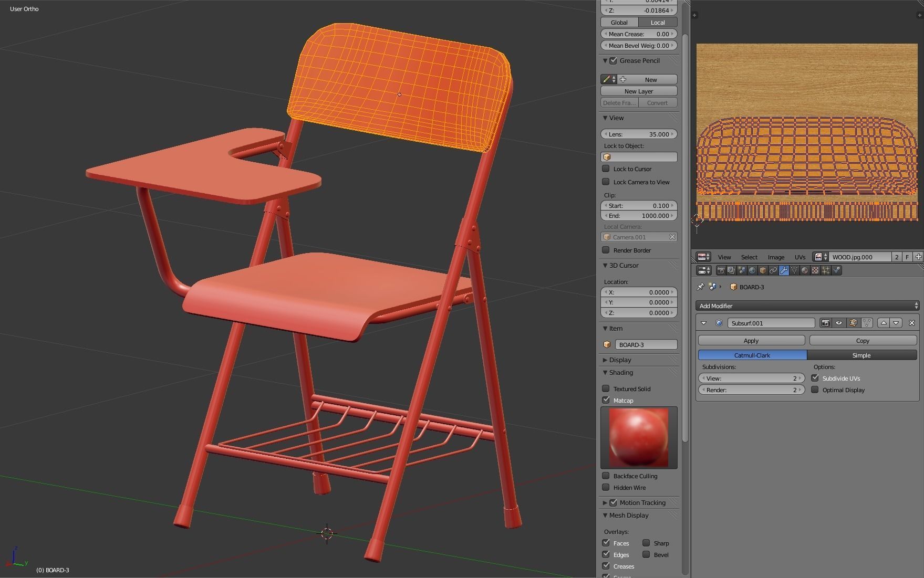Click the pin icon beside BOARD-3 breadcrumb
The image size is (924, 578).
tap(700, 287)
